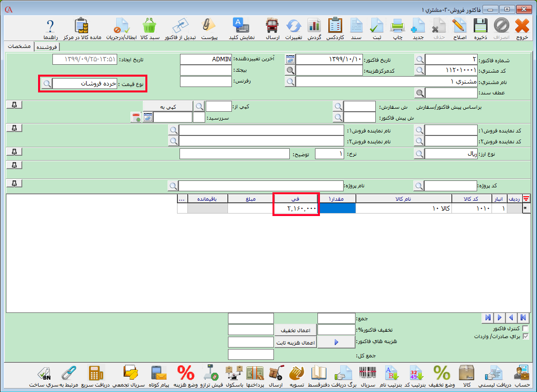This screenshot has height=392, width=537.
Task: Open lookup search for نوع ارز currency
Action: [419, 154]
